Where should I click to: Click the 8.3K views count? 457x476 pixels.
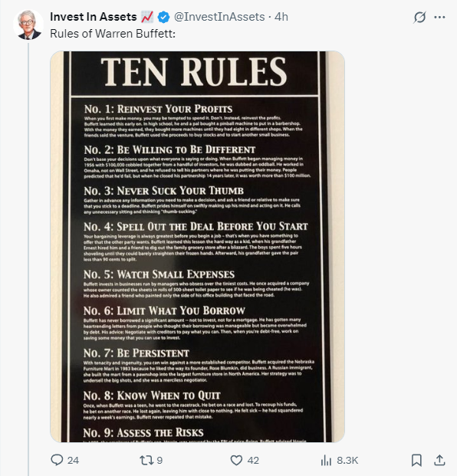click(347, 460)
